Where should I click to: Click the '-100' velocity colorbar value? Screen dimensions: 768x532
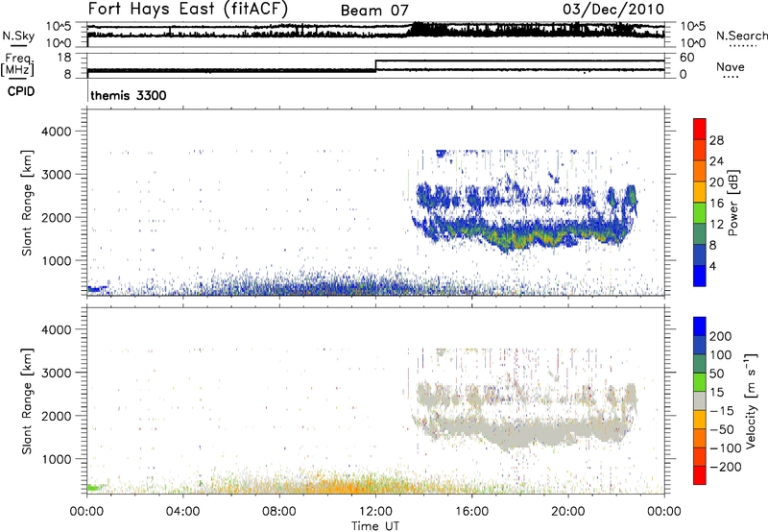click(726, 447)
